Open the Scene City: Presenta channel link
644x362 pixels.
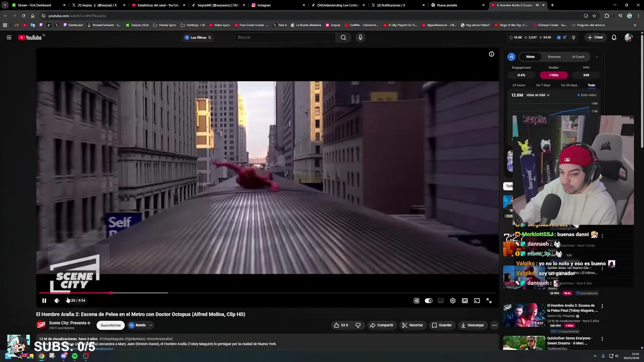[x=68, y=323]
